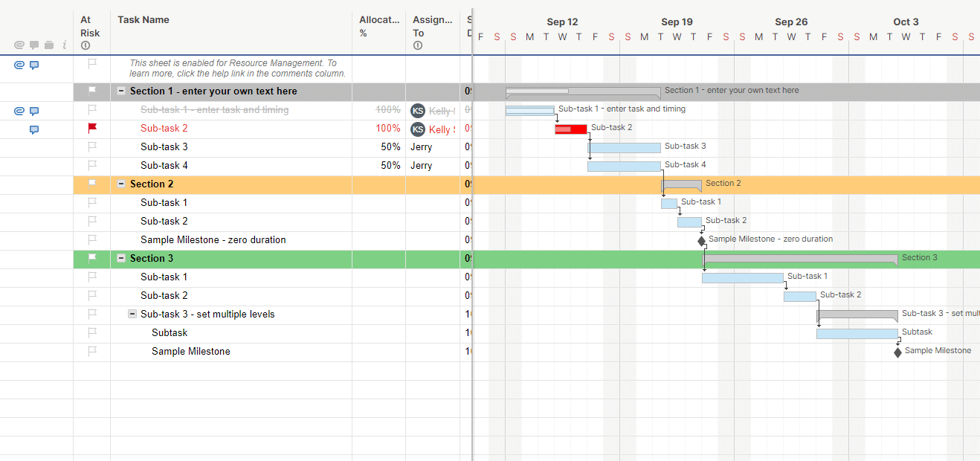Click the attachments column header icon
Image resolution: width=980 pixels, height=461 pixels.
click(19, 45)
